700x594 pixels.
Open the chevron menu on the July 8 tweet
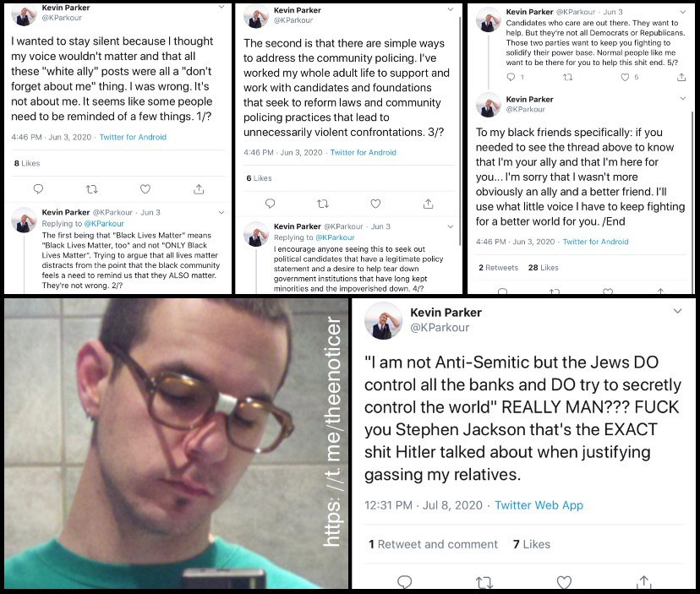[x=678, y=311]
